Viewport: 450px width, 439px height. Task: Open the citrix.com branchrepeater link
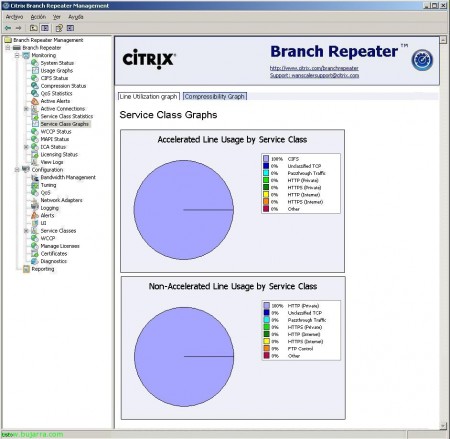click(x=314, y=68)
